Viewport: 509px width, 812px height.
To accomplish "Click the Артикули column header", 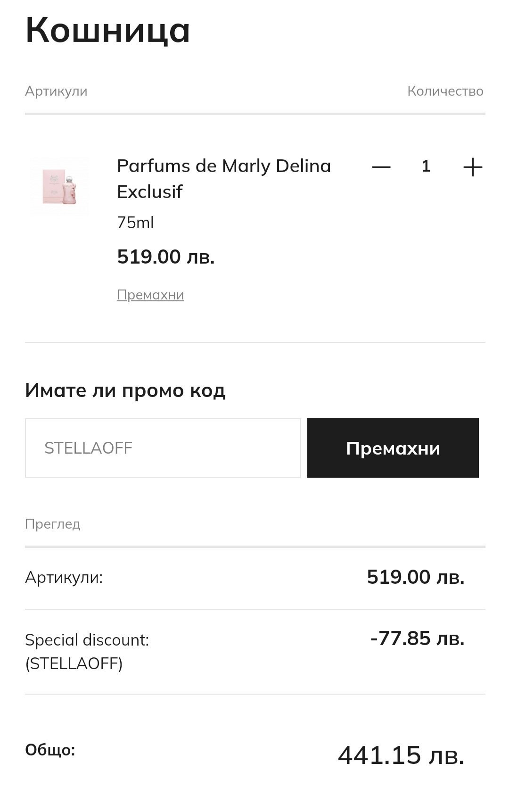I will [x=56, y=91].
